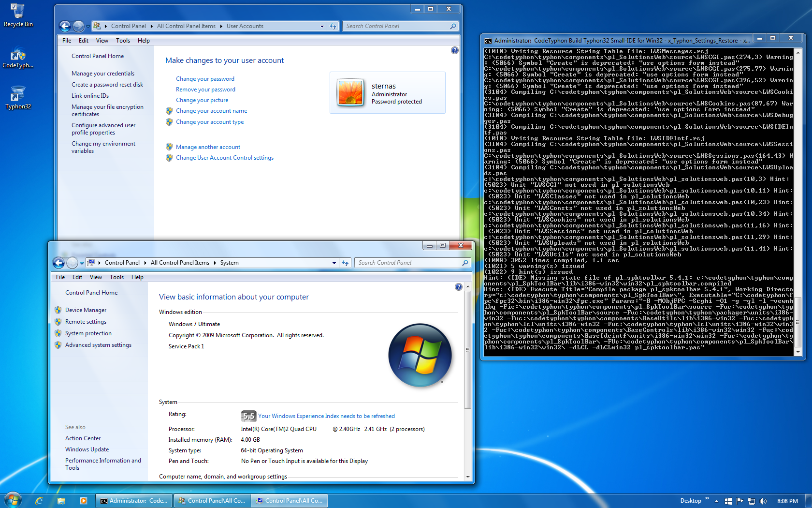Open Change User Account Control settings
The height and width of the screenshot is (508, 812).
[x=225, y=158]
